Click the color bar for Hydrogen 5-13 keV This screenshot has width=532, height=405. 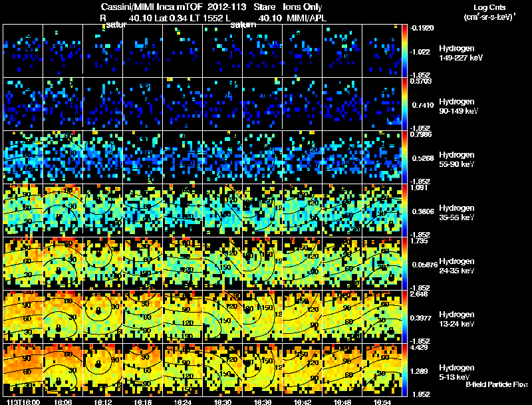tap(404, 370)
